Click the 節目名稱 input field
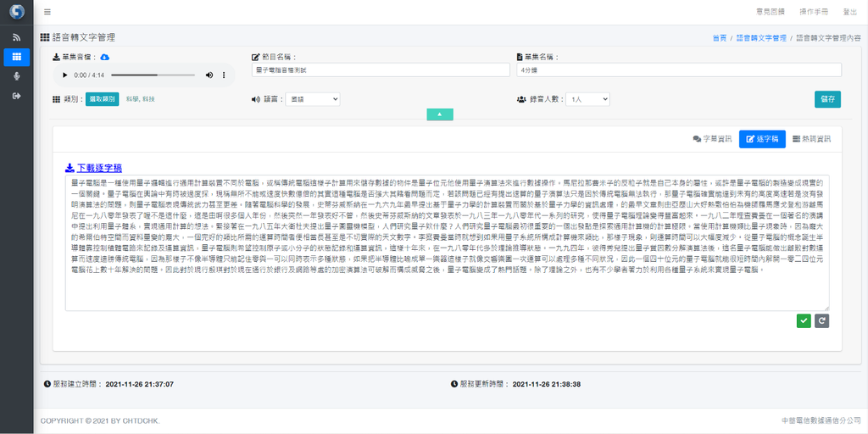The image size is (868, 434). click(x=381, y=70)
